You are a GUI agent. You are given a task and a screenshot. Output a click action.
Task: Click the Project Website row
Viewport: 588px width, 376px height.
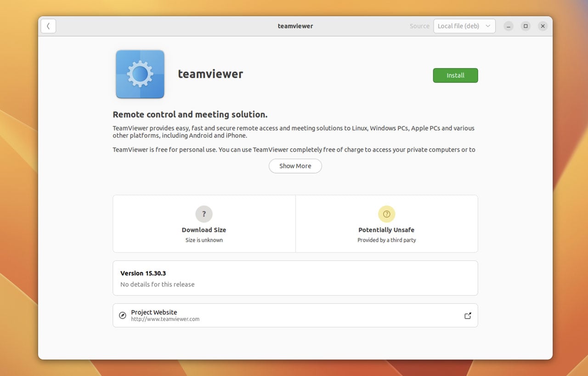(x=295, y=315)
